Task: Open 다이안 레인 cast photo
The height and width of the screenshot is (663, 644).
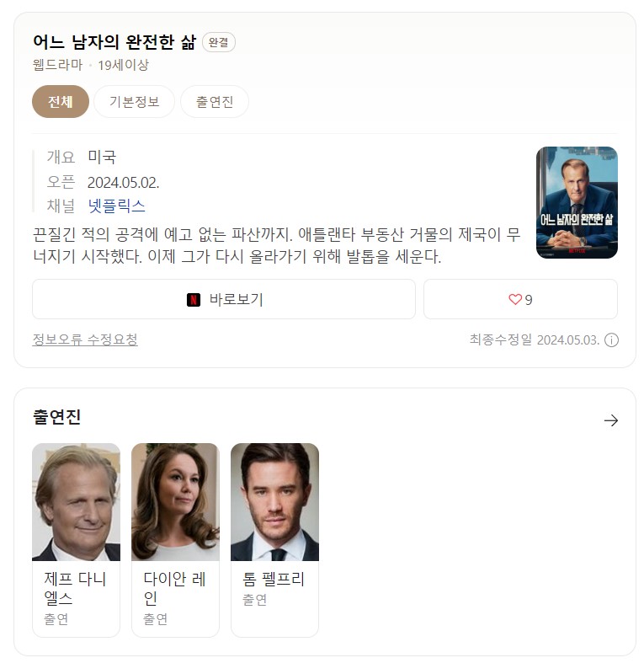Action: (x=175, y=502)
